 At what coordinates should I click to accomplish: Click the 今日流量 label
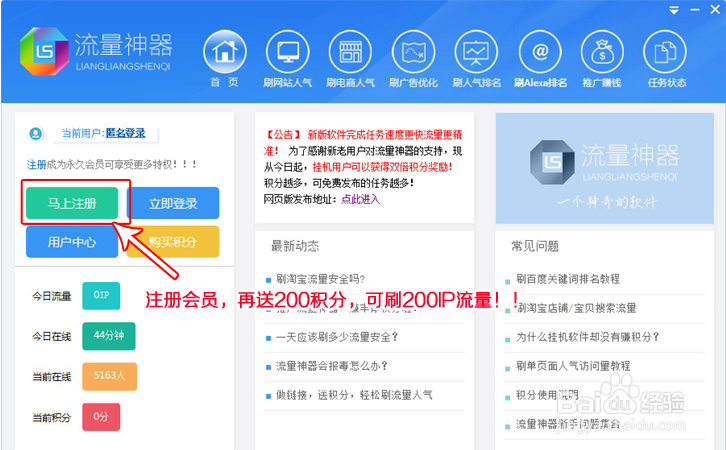click(51, 296)
